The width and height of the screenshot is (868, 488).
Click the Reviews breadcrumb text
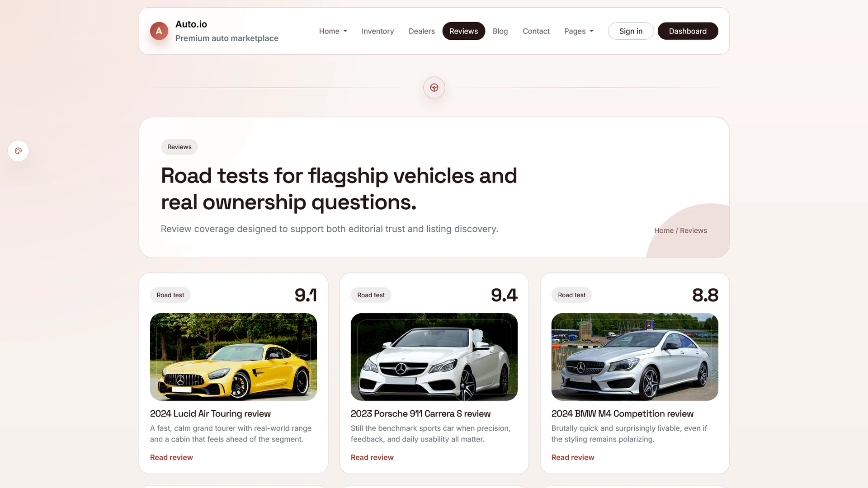693,230
